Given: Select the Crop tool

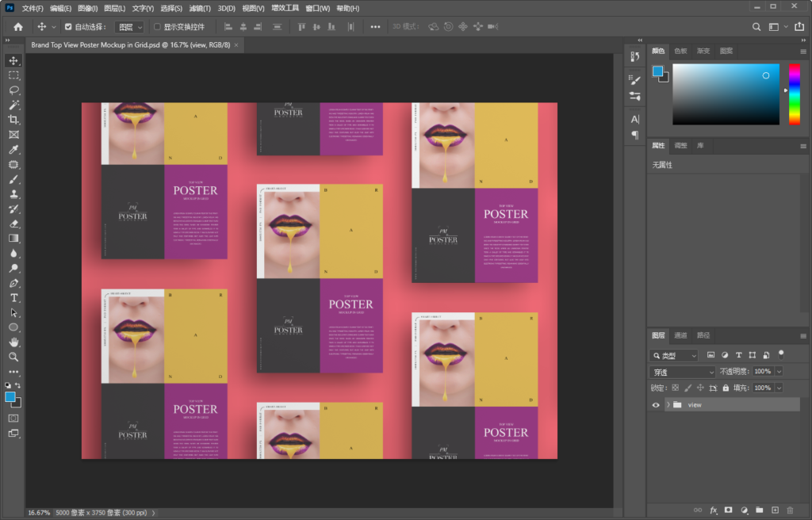Looking at the screenshot, I should click(x=13, y=120).
